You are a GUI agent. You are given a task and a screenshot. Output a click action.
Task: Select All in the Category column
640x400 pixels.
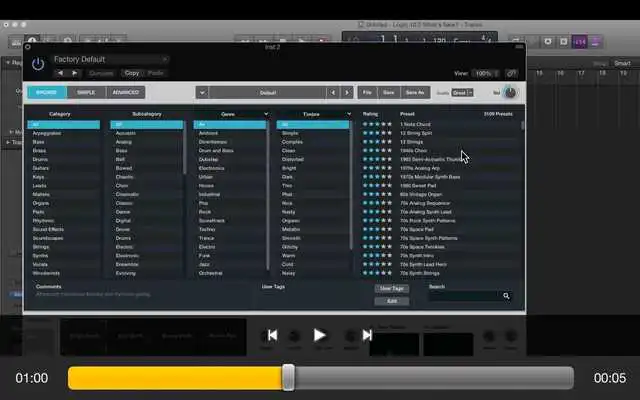[x=64, y=124]
